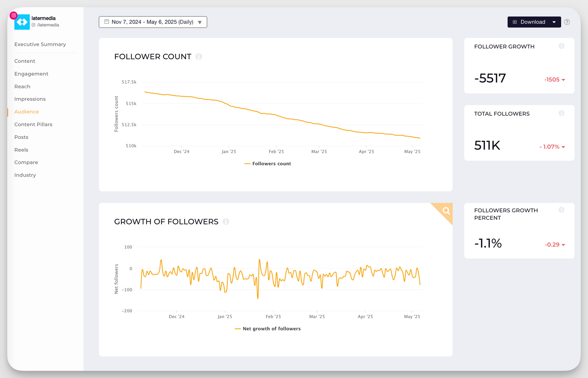Toggle the Net growth of followers legend
Image resolution: width=588 pixels, height=378 pixels.
(x=268, y=328)
